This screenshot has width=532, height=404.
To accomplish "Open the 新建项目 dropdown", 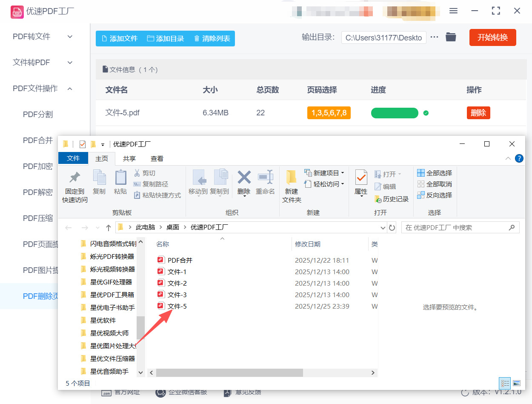I will tap(325, 173).
